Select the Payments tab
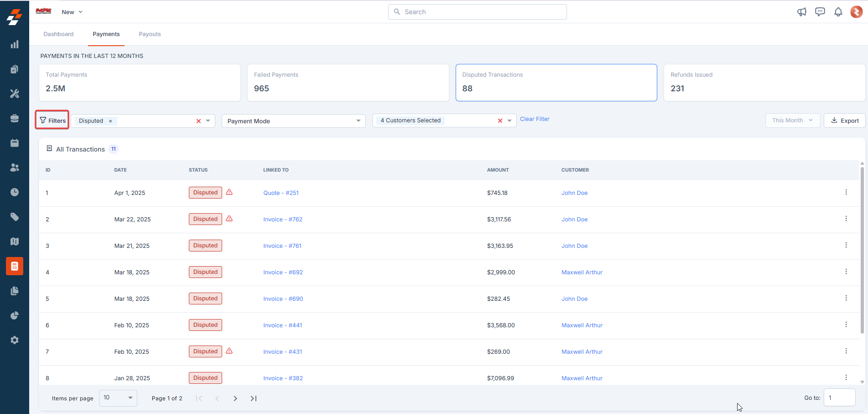Image resolution: width=868 pixels, height=414 pixels. click(x=106, y=34)
